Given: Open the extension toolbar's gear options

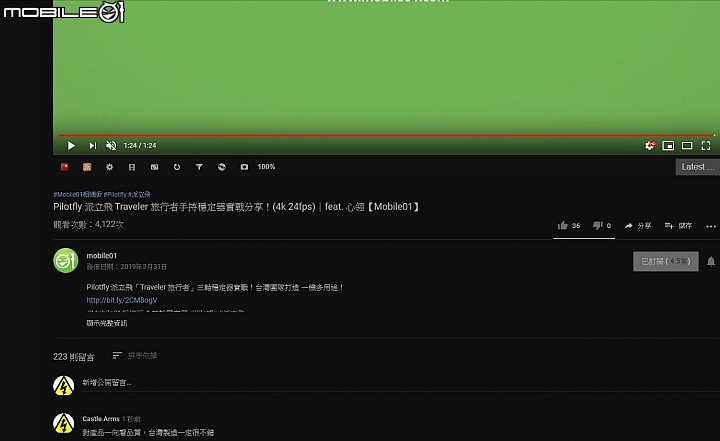Looking at the screenshot, I should 109,167.
